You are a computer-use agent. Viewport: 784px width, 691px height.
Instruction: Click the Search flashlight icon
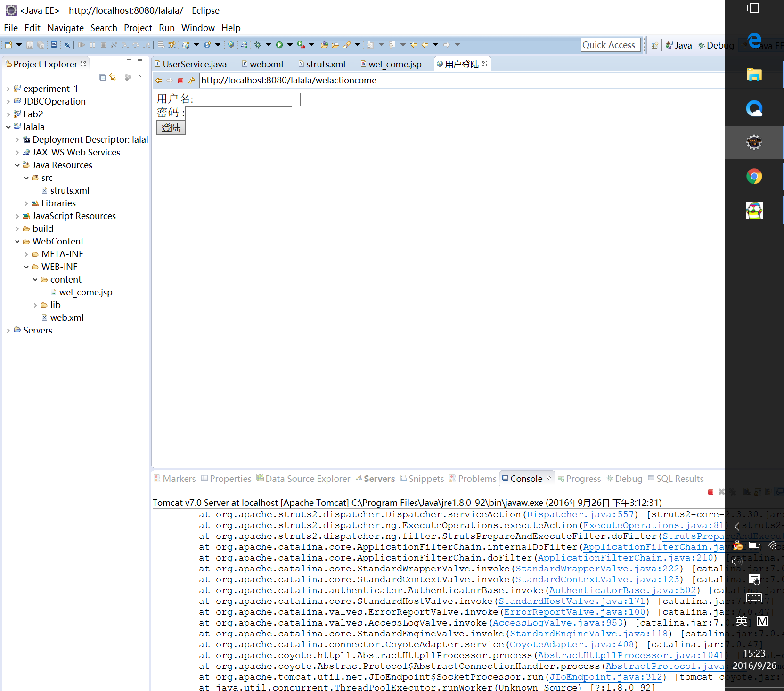347,45
